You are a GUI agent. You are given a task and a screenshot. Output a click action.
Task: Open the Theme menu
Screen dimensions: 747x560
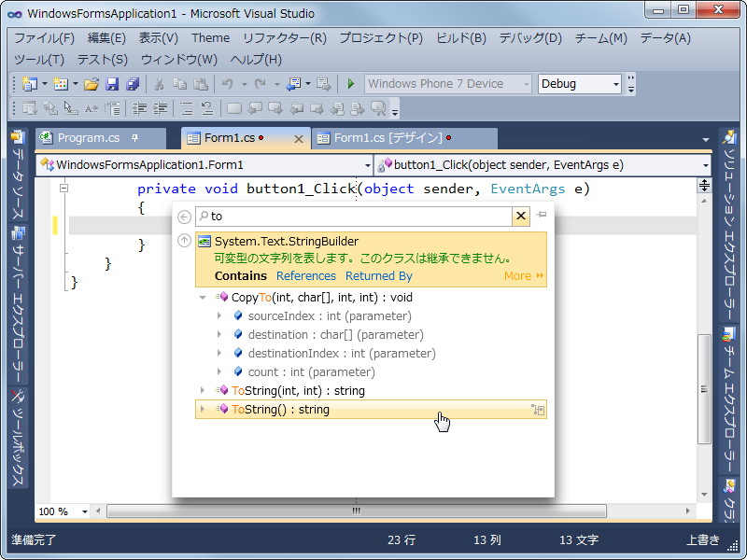click(211, 37)
